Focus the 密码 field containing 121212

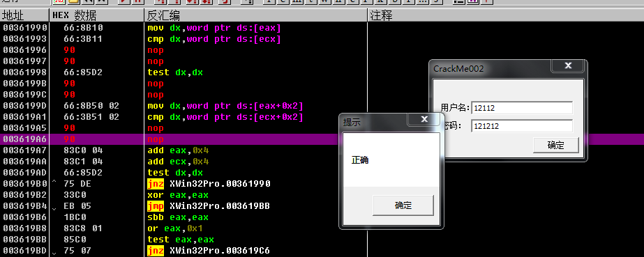coord(522,126)
